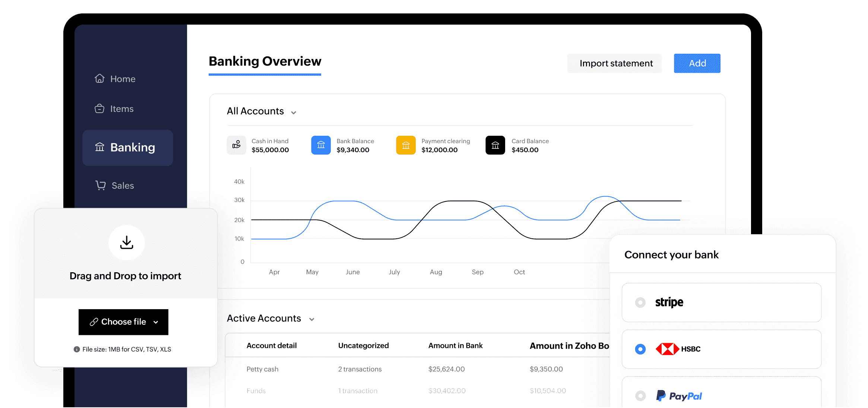This screenshot has height=408, width=868.
Task: Expand the Active Accounts dropdown
Action: coord(312,319)
